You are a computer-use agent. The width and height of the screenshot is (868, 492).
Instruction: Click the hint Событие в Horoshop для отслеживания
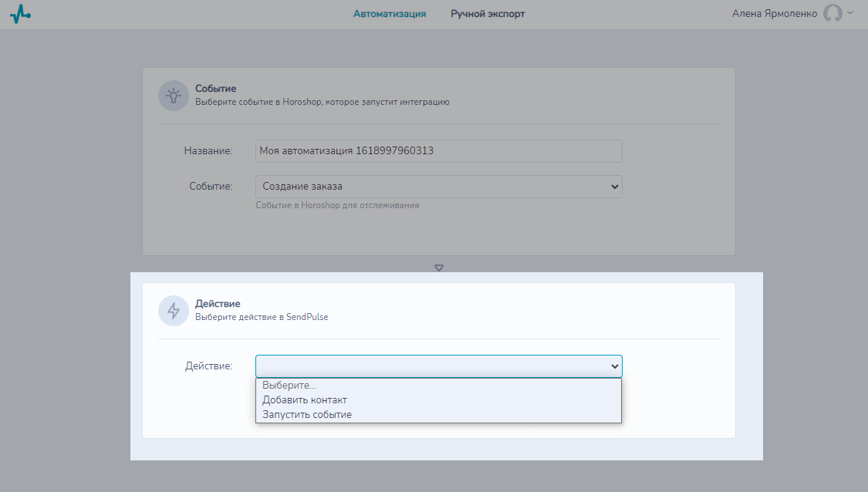coord(337,205)
